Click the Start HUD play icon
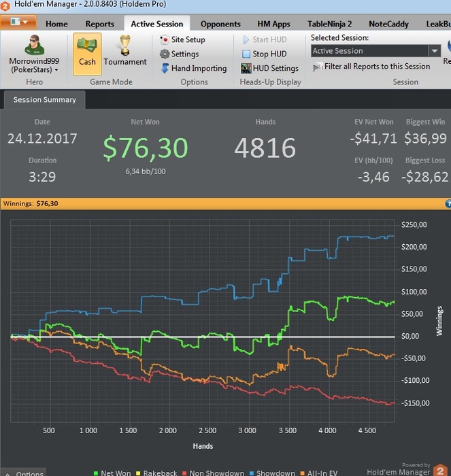The height and width of the screenshot is (476, 451). [246, 39]
